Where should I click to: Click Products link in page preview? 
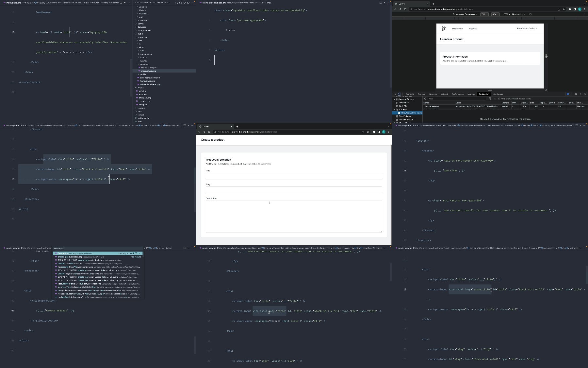(473, 28)
